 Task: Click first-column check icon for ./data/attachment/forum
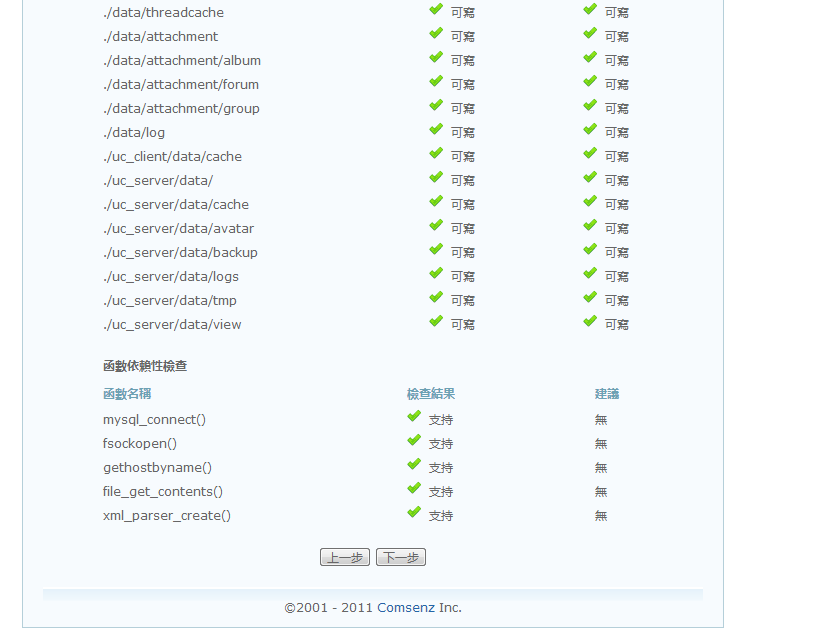coord(436,81)
